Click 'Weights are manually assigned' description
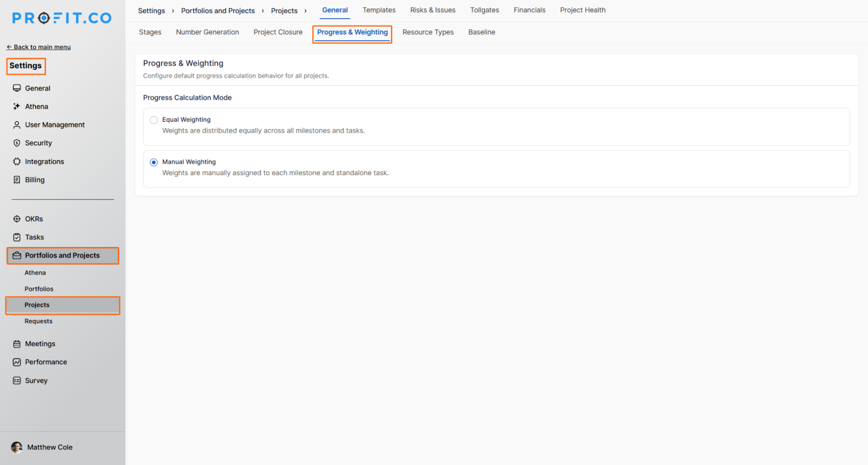Image resolution: width=868 pixels, height=465 pixels. [x=276, y=173]
